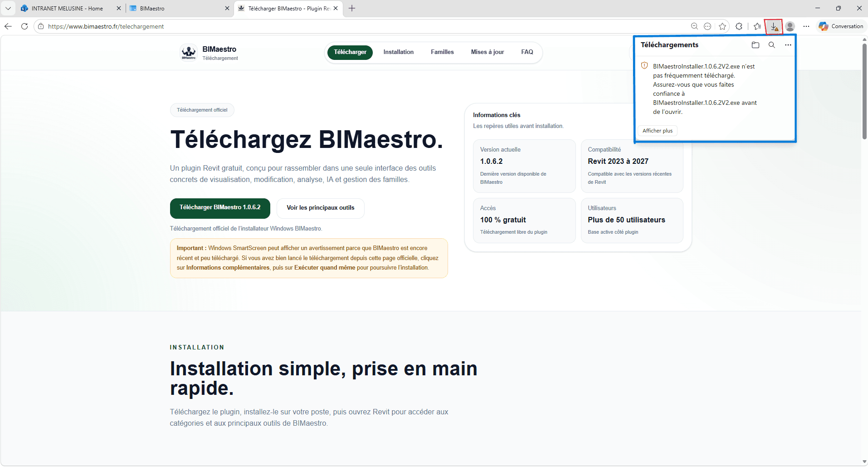Go to Familles nav item
Viewport: 868px width, 467px height.
442,52
